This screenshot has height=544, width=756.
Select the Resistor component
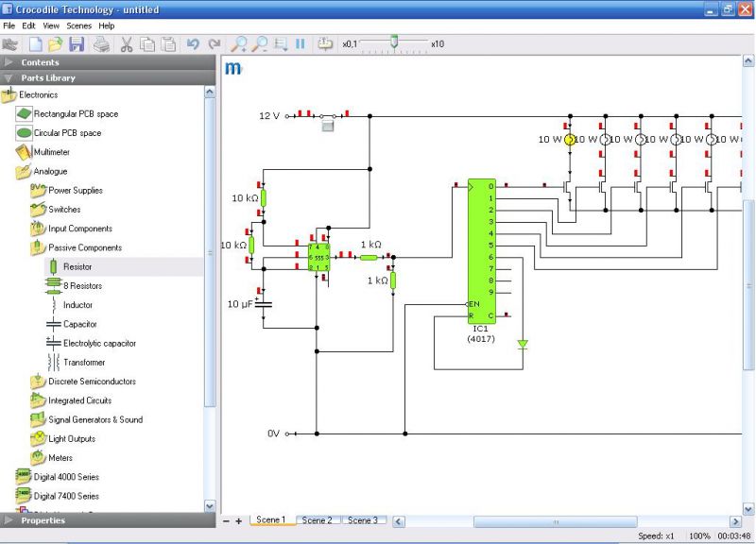pyautogui.click(x=70, y=266)
